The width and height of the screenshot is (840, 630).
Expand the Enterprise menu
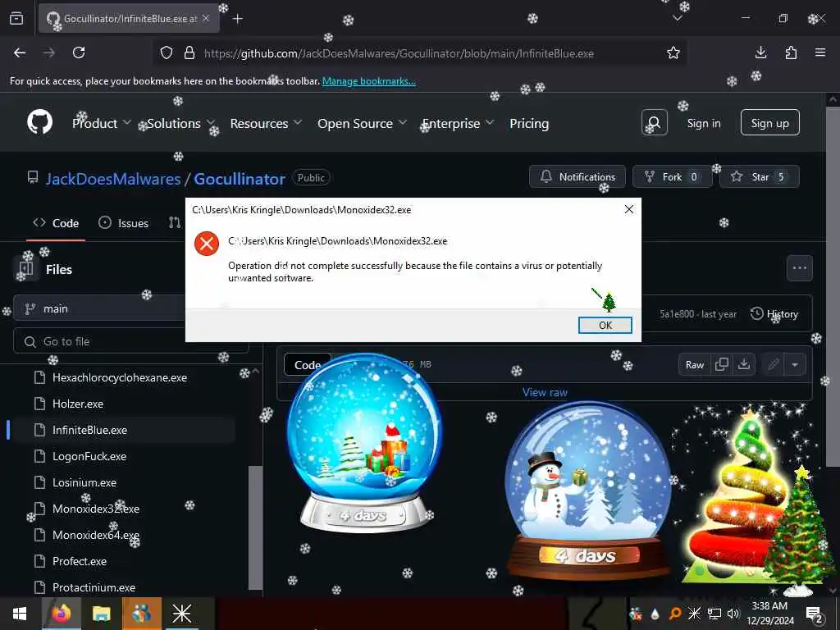[458, 123]
